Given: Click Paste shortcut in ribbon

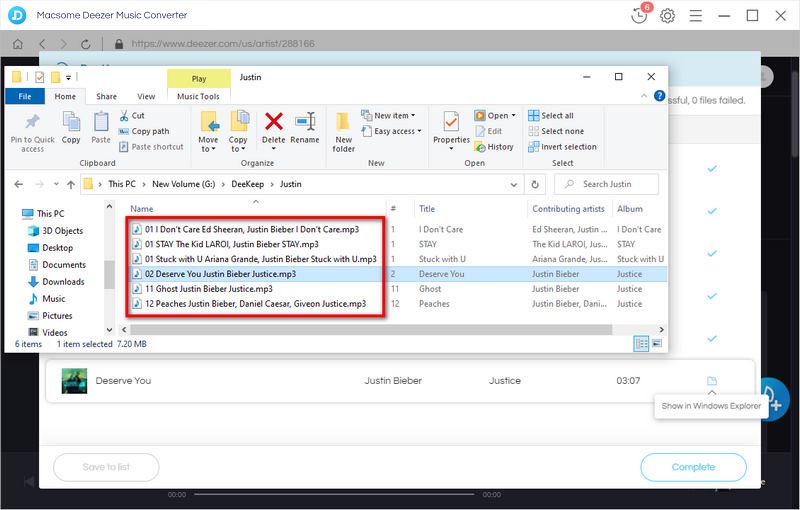Looking at the screenshot, I should tap(151, 147).
